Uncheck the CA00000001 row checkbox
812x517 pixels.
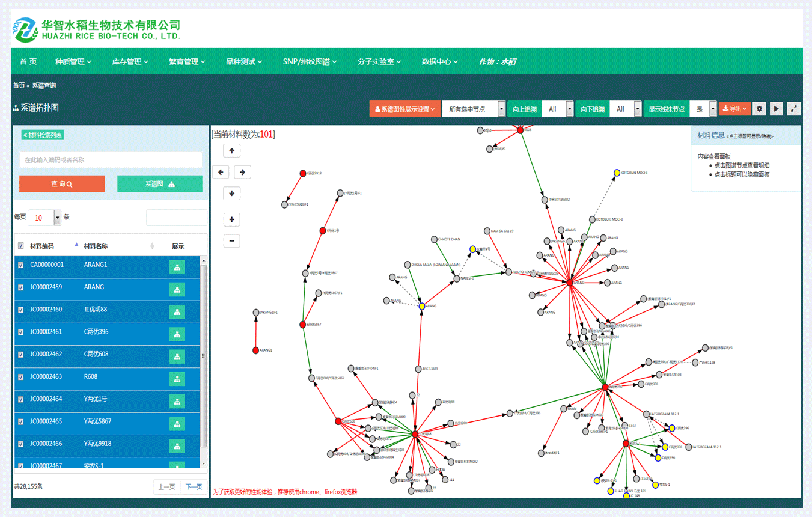click(x=21, y=265)
